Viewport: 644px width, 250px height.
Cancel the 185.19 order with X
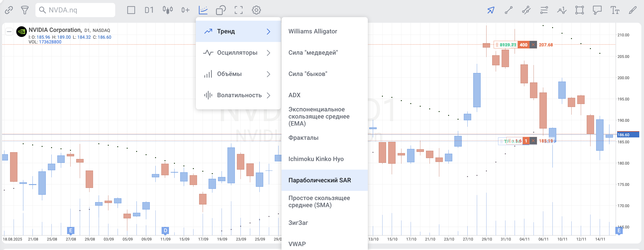pos(533,141)
